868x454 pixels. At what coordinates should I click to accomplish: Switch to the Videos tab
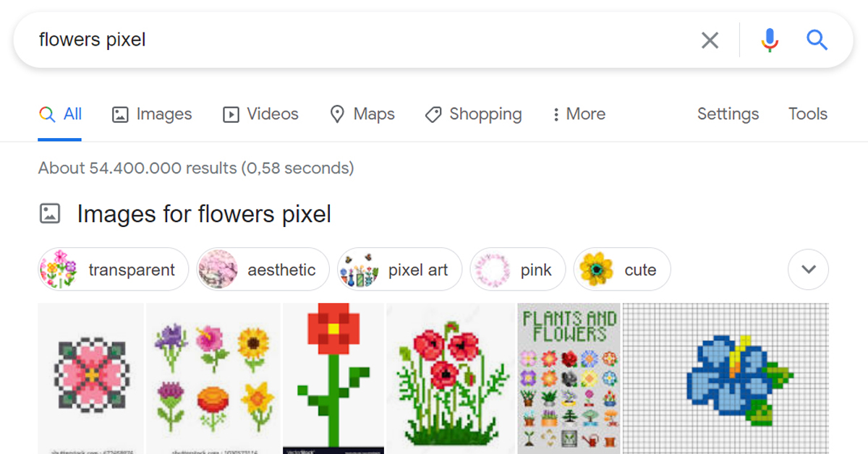pos(260,114)
